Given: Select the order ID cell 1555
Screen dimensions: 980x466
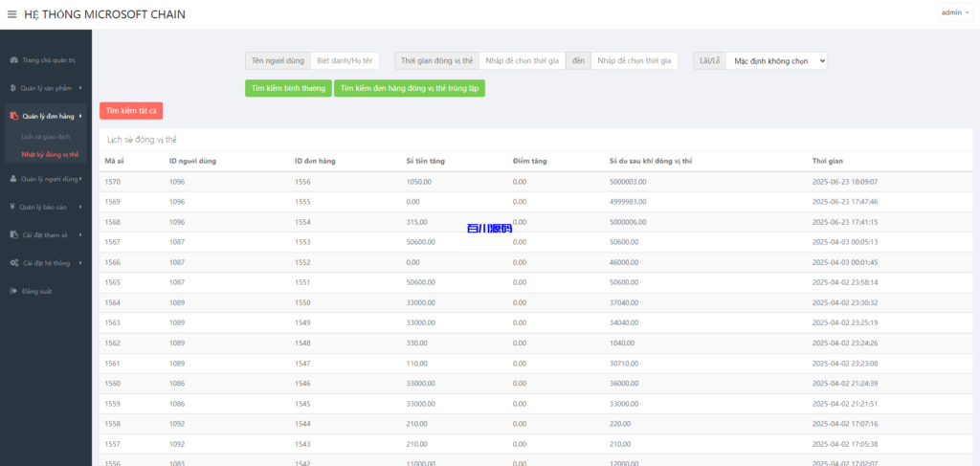Looking at the screenshot, I should click(x=302, y=202).
